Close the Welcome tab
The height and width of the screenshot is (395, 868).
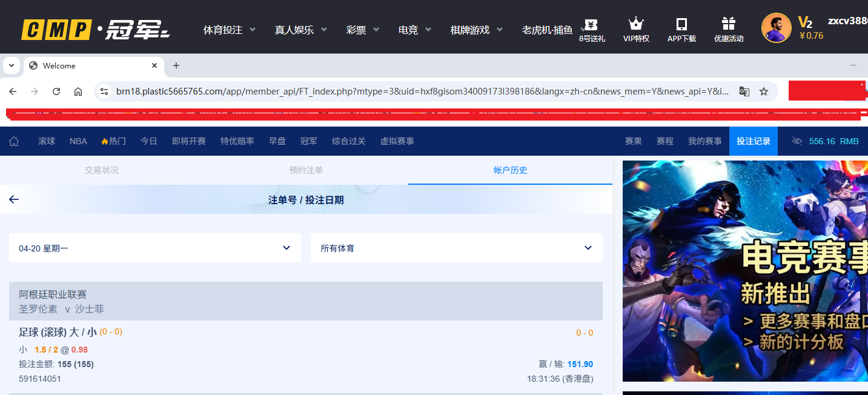tap(154, 65)
